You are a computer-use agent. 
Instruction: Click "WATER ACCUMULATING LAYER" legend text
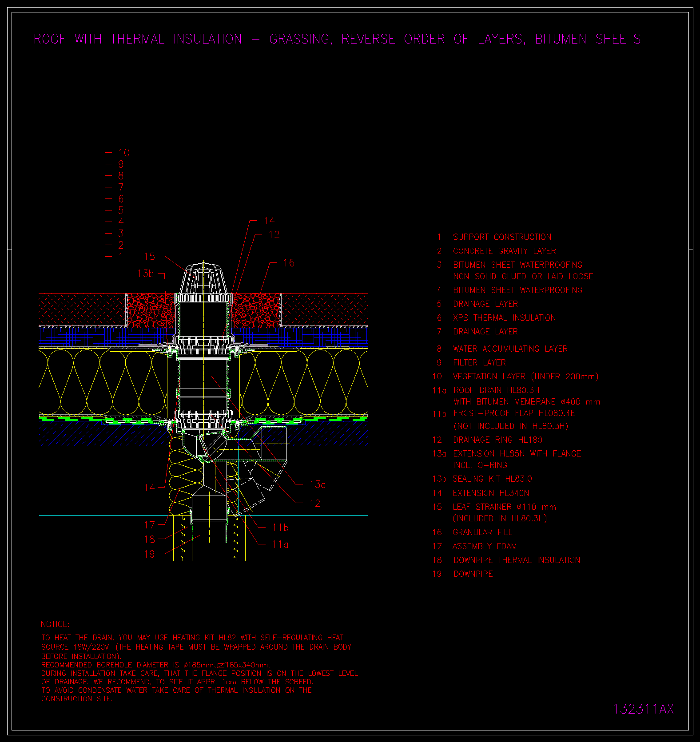[510, 349]
